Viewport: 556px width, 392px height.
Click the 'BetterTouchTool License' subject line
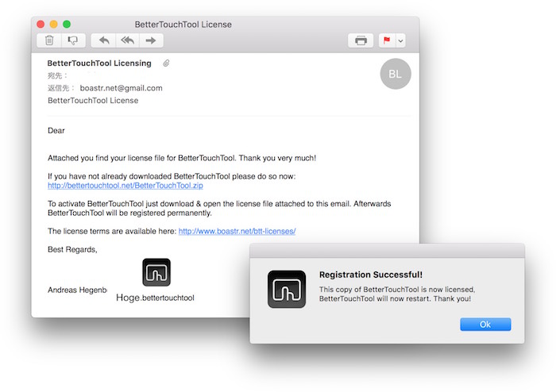coord(93,101)
